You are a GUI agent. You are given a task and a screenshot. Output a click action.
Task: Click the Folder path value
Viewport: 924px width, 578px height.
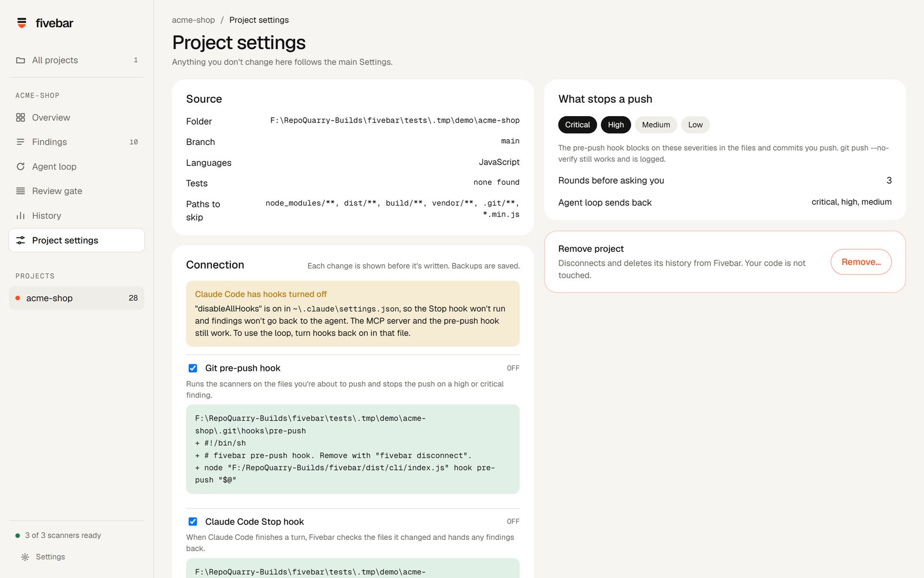click(395, 121)
